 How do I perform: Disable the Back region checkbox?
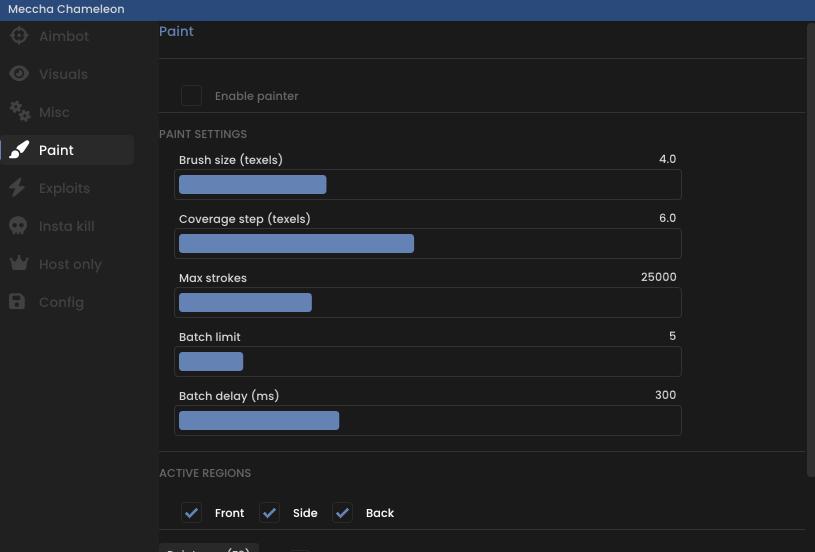pyautogui.click(x=343, y=513)
